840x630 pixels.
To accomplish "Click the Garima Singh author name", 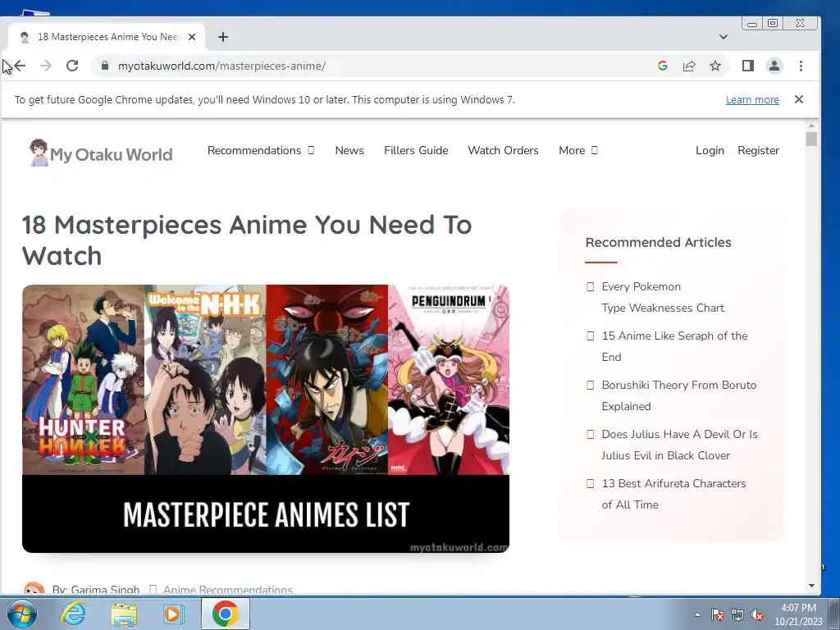I will [x=105, y=589].
